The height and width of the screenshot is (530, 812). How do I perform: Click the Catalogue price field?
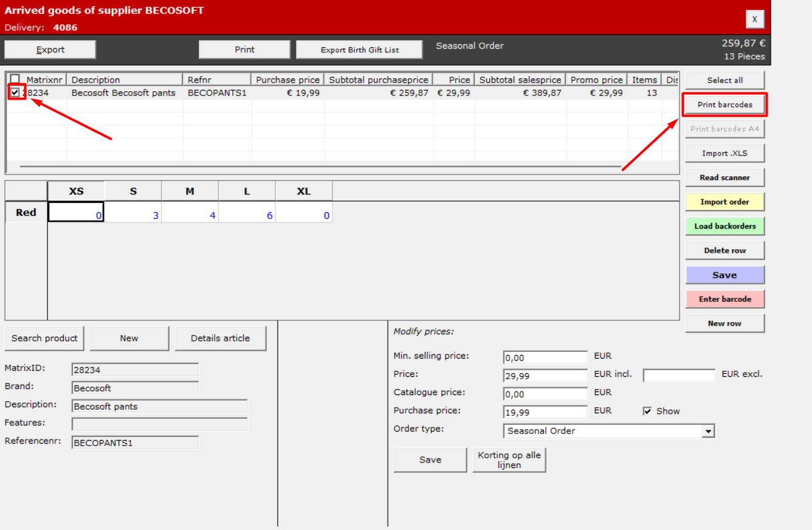click(546, 394)
